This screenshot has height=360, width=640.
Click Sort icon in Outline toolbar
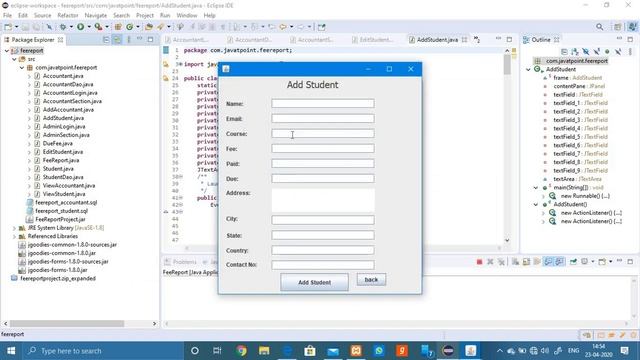click(x=575, y=52)
